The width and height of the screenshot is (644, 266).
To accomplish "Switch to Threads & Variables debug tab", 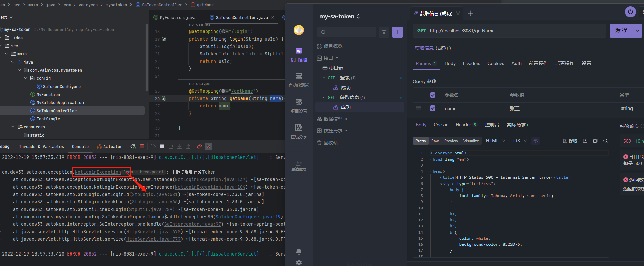I will pyautogui.click(x=41, y=147).
